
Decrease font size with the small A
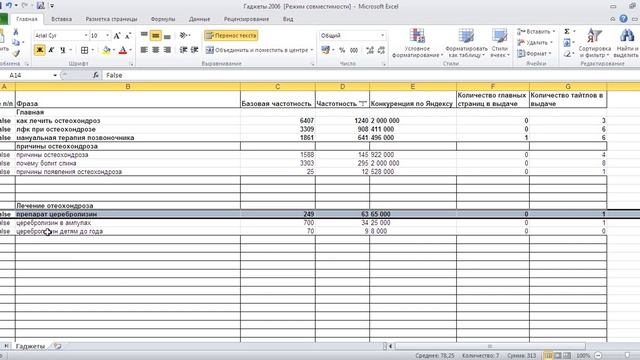[128, 36]
